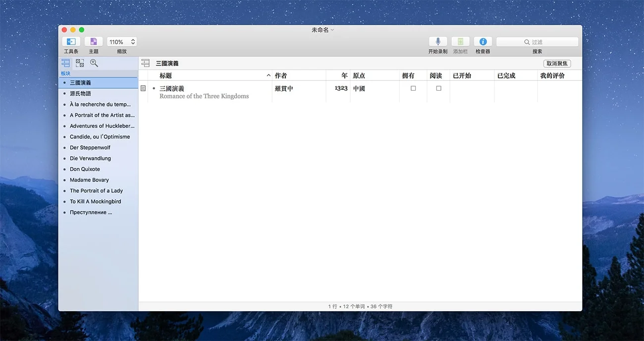Check the 拥有 checkbox for 三國演義

point(413,88)
